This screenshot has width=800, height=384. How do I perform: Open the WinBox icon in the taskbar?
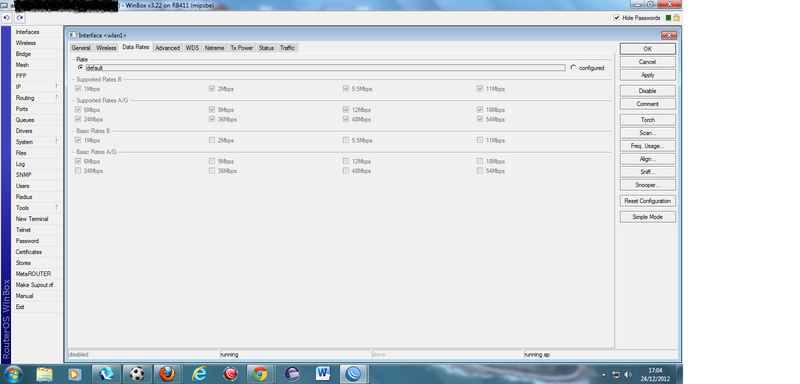[353, 374]
